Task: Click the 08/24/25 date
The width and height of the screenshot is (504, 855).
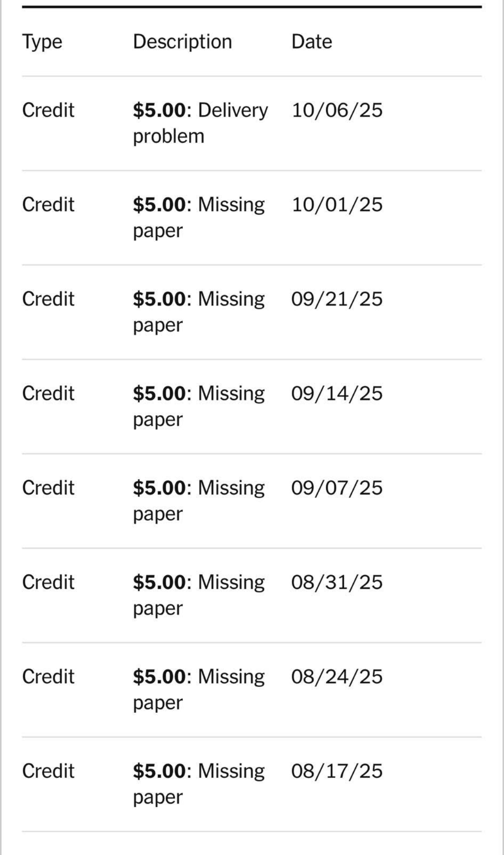Action: (x=337, y=677)
